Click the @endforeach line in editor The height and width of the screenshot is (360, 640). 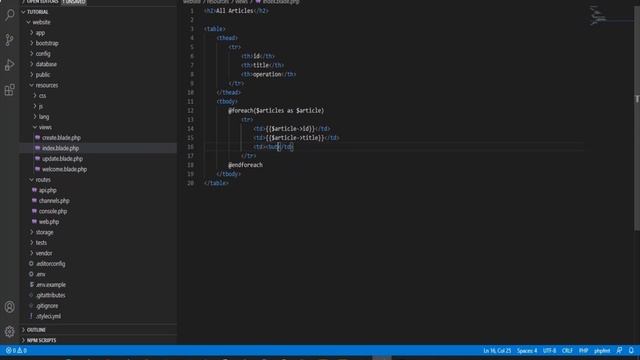245,165
